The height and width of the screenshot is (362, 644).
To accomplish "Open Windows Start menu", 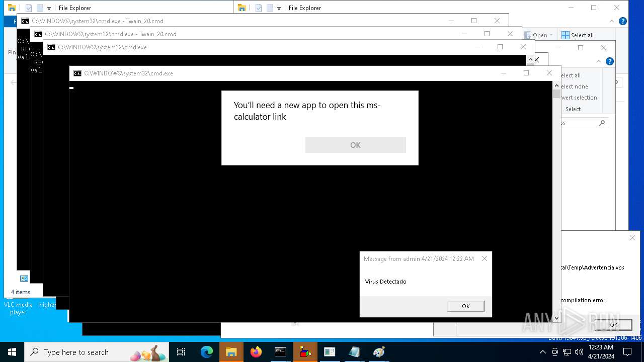I will pyautogui.click(x=12, y=352).
